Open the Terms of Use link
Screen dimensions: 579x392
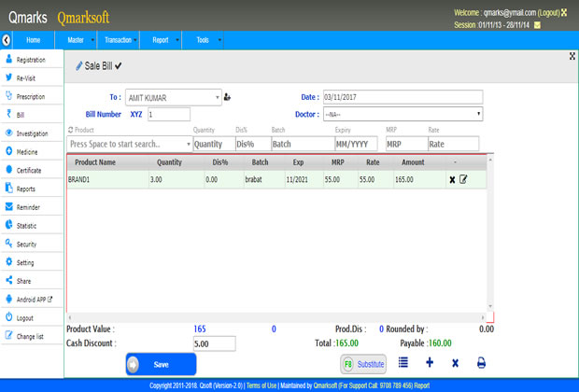point(261,385)
